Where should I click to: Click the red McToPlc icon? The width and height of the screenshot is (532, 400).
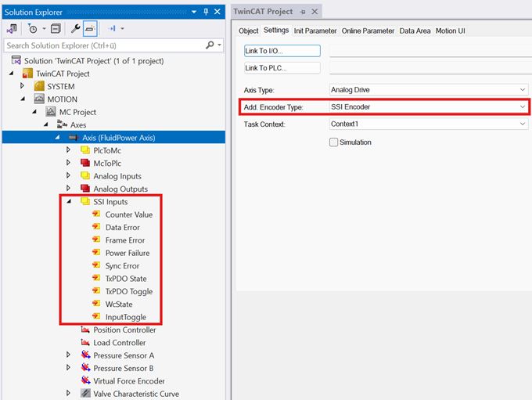(85, 163)
